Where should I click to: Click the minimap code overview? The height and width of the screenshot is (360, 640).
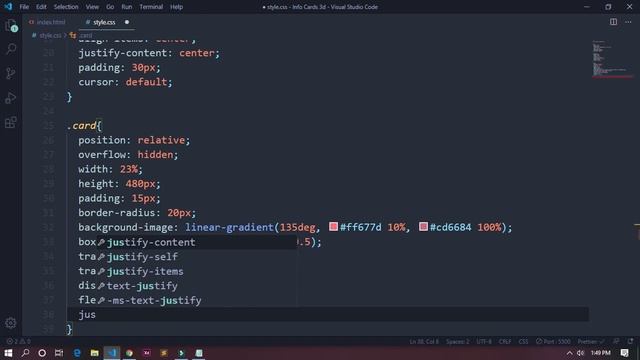point(611,59)
